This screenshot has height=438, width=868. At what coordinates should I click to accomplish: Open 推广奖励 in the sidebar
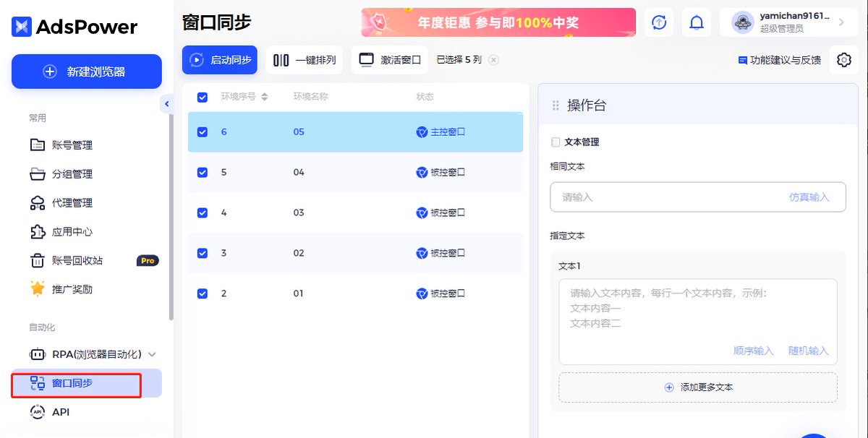click(72, 289)
